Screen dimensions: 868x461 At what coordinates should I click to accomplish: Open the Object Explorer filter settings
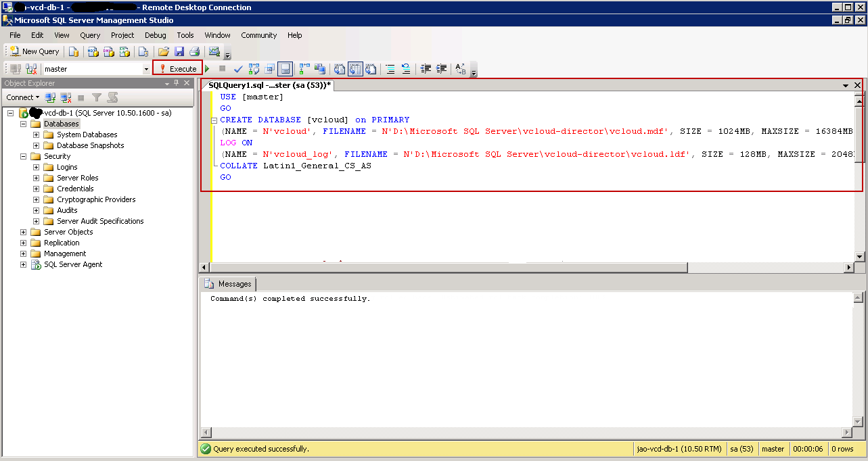[98, 97]
